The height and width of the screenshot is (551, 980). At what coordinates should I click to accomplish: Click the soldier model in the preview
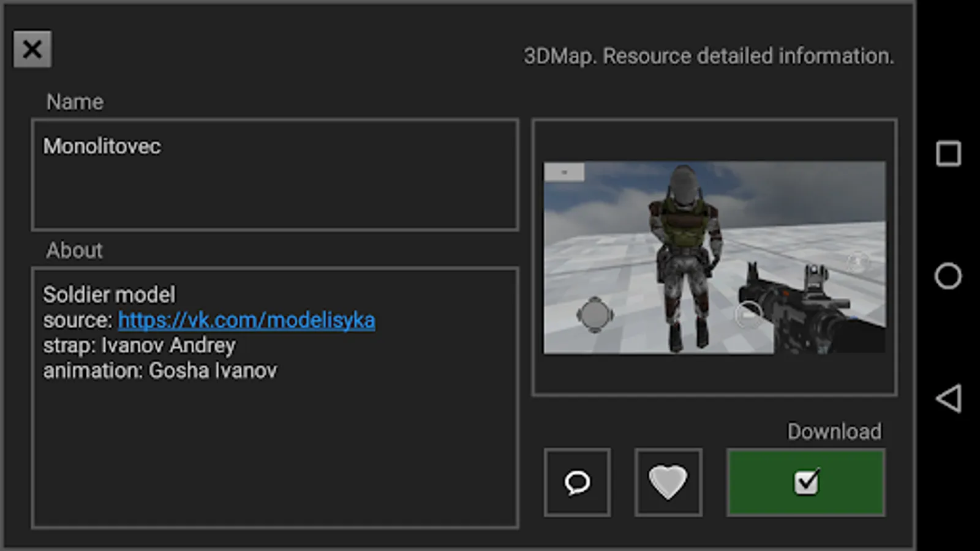[x=685, y=257]
